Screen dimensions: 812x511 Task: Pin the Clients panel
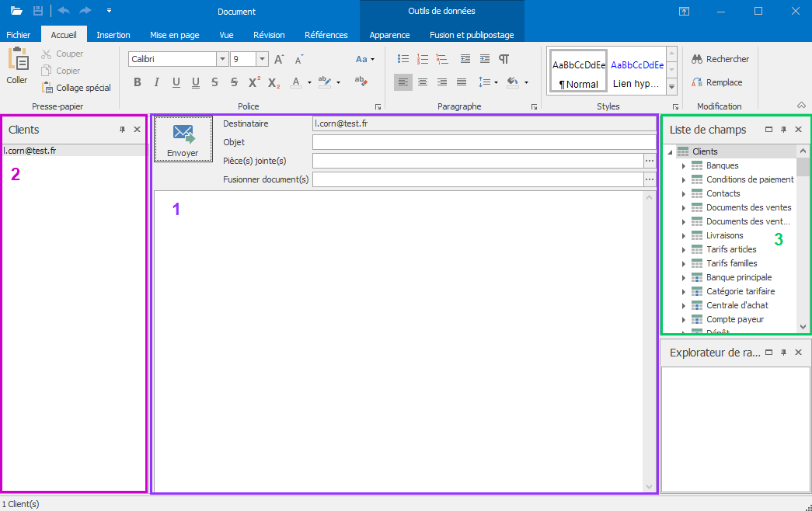[122, 130]
